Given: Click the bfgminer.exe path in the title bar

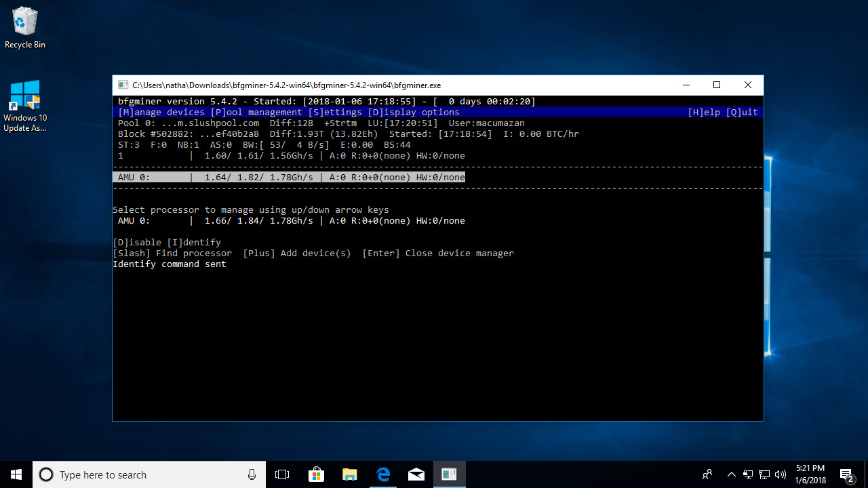Looking at the screenshot, I should point(287,85).
